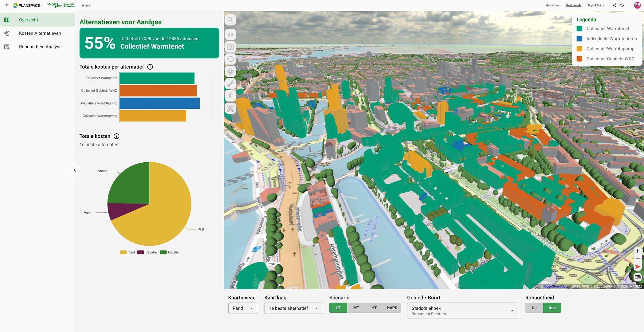Toggle the 3D view button

(230, 34)
